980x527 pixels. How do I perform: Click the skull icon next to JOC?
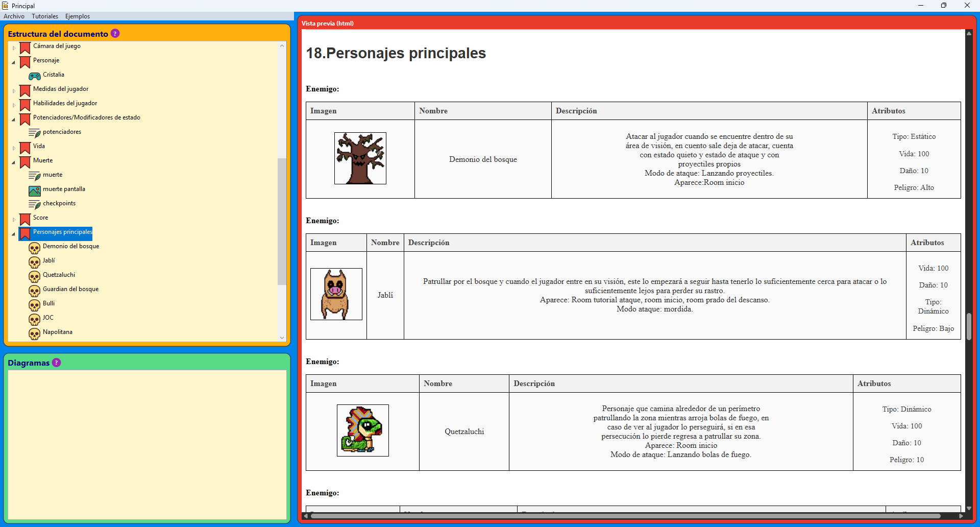(35, 319)
